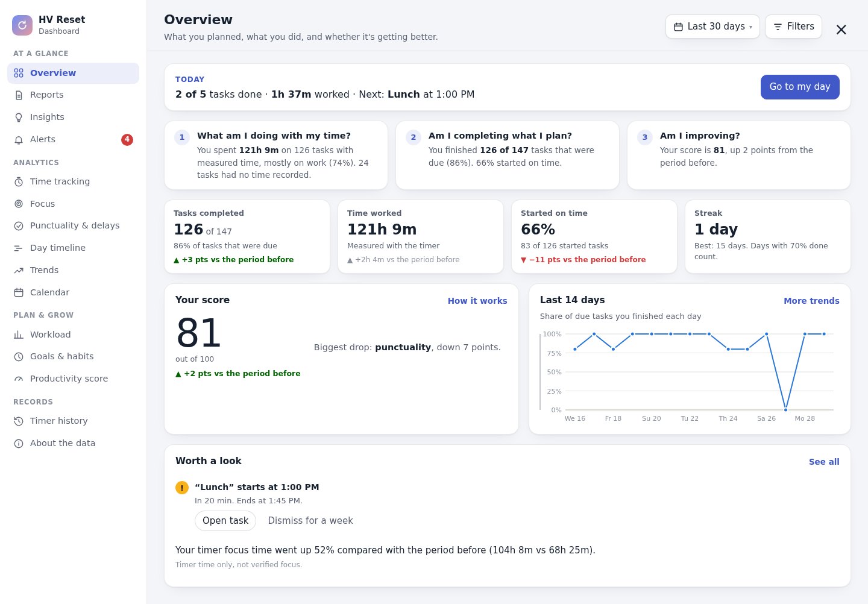Open the How it works link
The height and width of the screenshot is (604, 868).
point(477,301)
